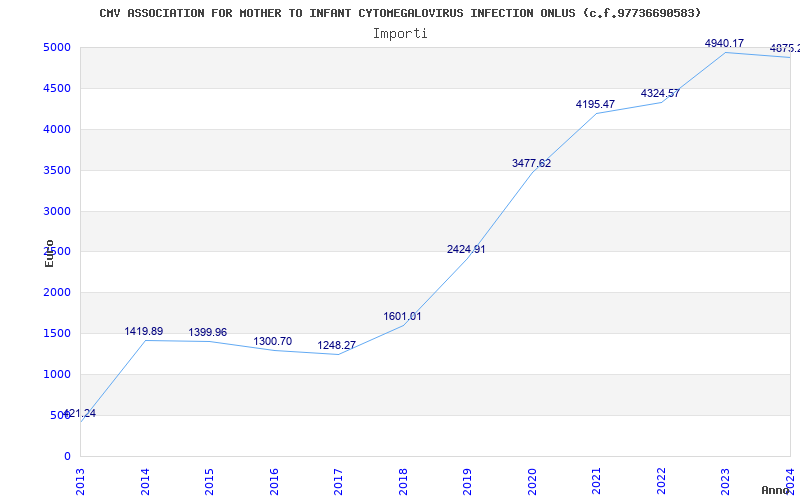Image resolution: width=800 pixels, height=500 pixels.
Task: Click the y-axis value 1500
Action: tap(57, 334)
